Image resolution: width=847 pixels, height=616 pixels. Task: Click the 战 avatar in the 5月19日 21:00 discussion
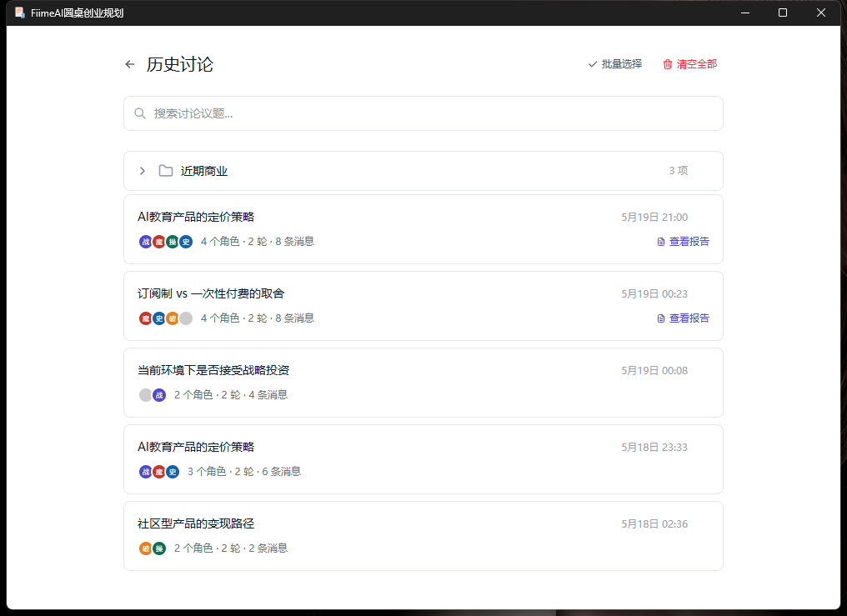[146, 242]
